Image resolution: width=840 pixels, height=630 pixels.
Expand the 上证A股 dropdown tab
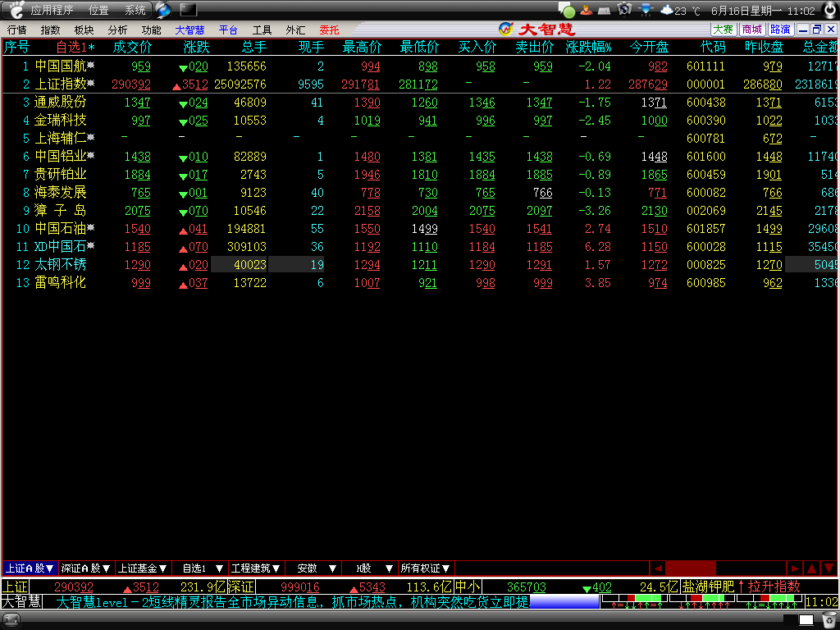30,568
